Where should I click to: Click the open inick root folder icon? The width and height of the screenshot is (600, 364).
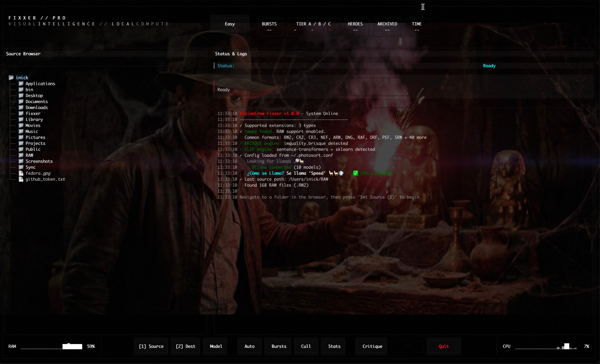[11, 77]
